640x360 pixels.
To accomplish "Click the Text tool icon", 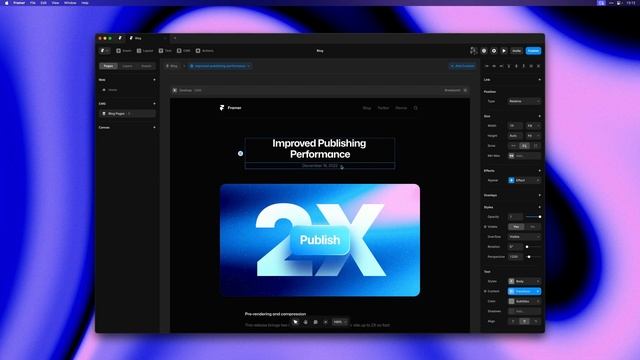I will [161, 51].
